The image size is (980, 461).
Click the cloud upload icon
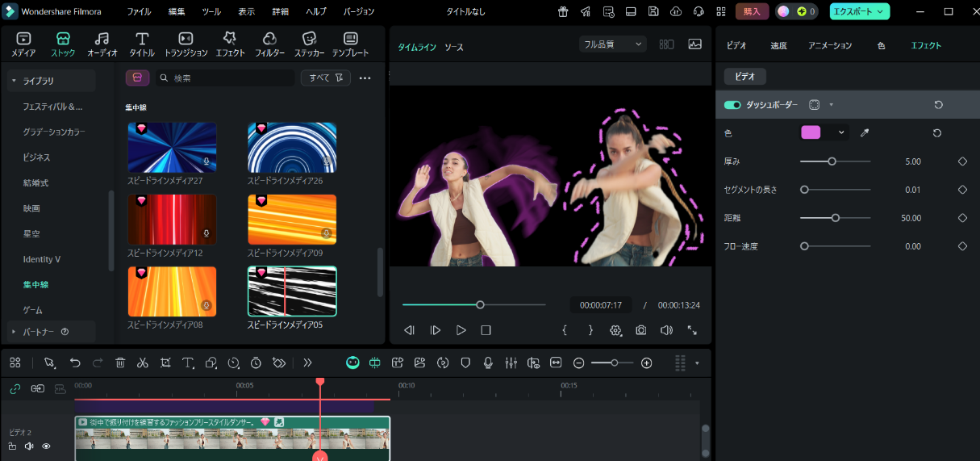[676, 11]
